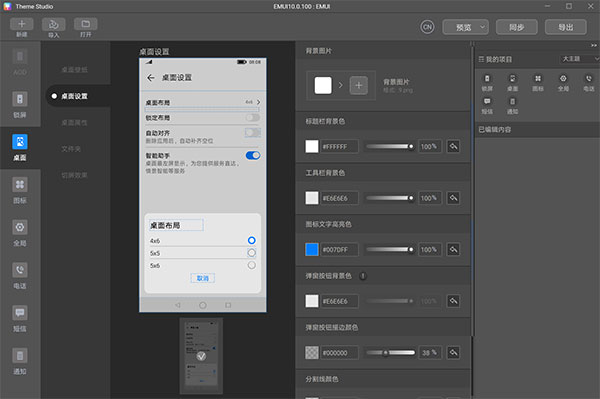Click the CN language icon
The image size is (600, 399).
(x=427, y=27)
